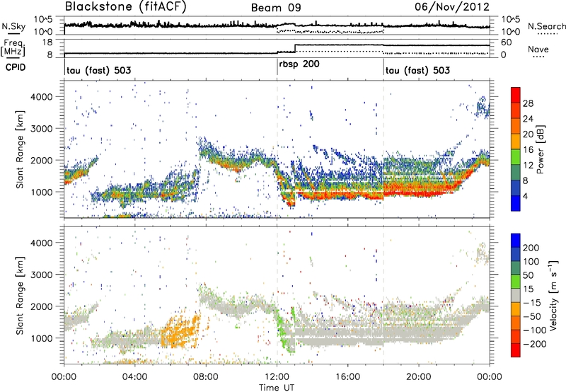Click the Slant Range label of power panel
566x392 pixels.
(x=20, y=149)
